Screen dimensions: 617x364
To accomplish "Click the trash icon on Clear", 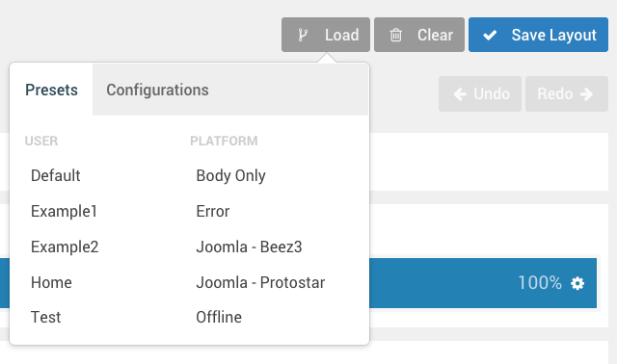I will tap(396, 35).
